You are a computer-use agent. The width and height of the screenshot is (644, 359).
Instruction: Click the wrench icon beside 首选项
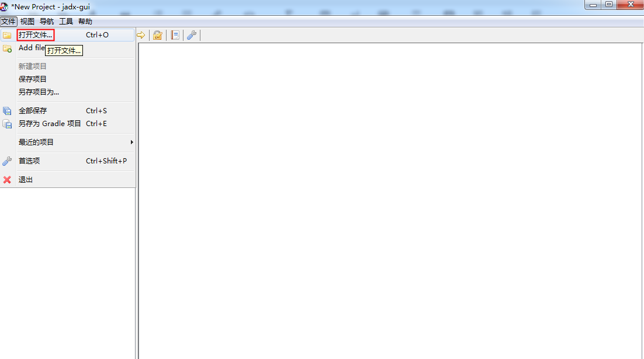pyautogui.click(x=8, y=161)
